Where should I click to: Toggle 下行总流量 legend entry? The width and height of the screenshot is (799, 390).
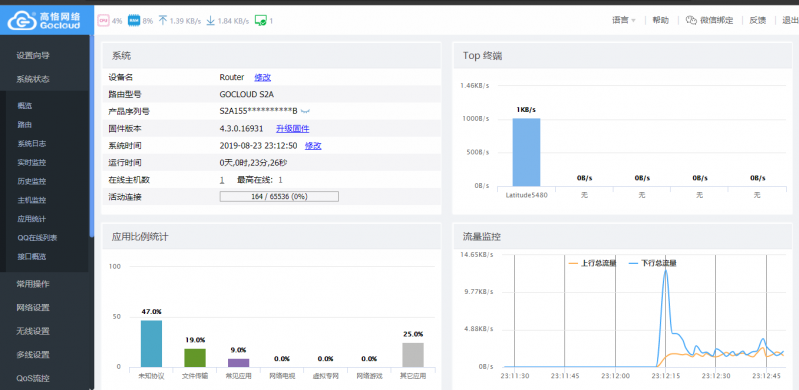click(x=653, y=263)
